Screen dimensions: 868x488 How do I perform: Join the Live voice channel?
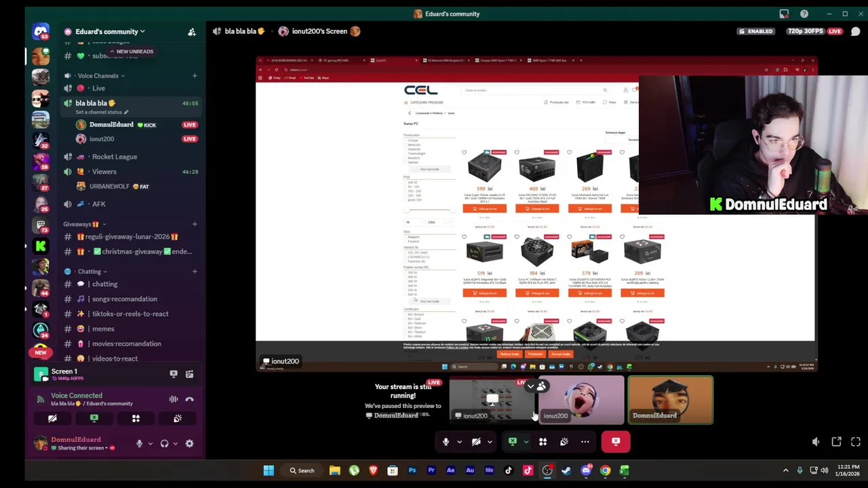coord(98,88)
